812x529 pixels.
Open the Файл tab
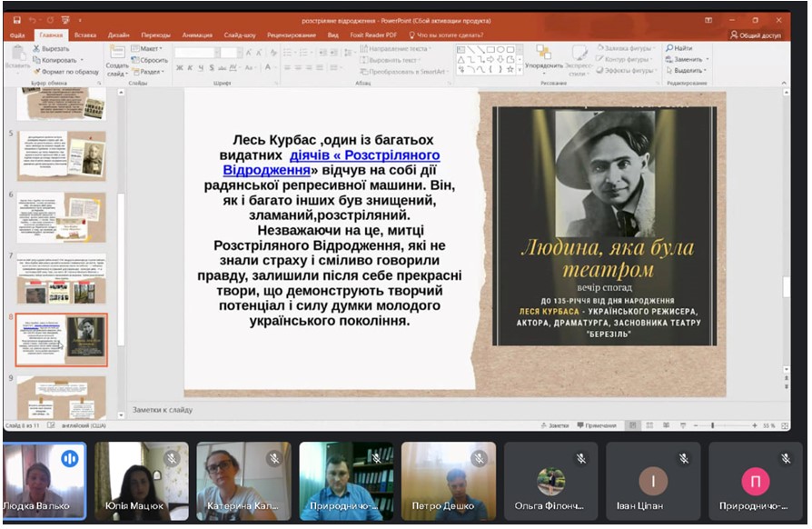17,35
